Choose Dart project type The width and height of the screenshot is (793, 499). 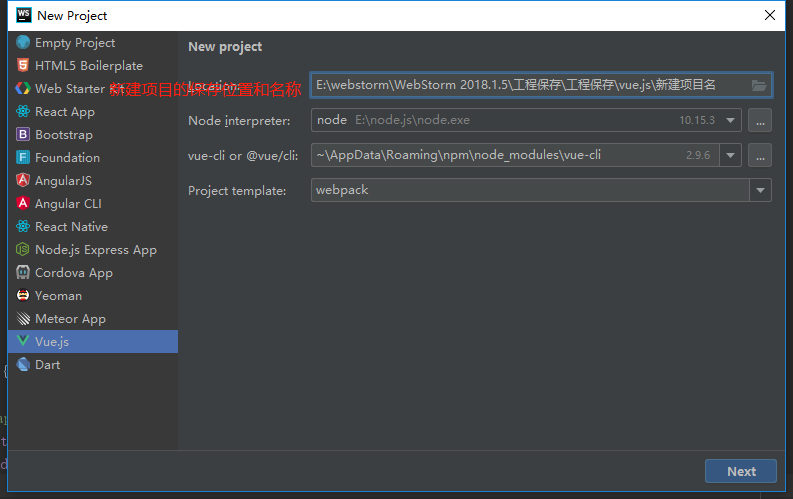[x=93, y=365]
